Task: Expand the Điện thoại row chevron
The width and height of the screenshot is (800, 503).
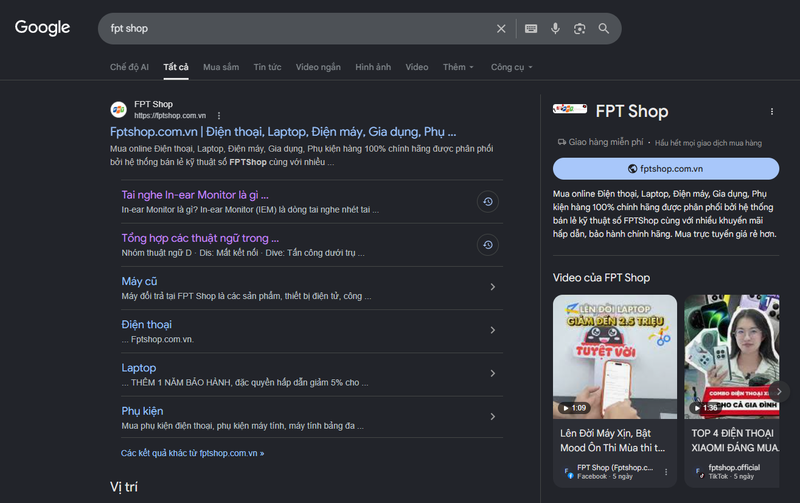Action: 492,330
